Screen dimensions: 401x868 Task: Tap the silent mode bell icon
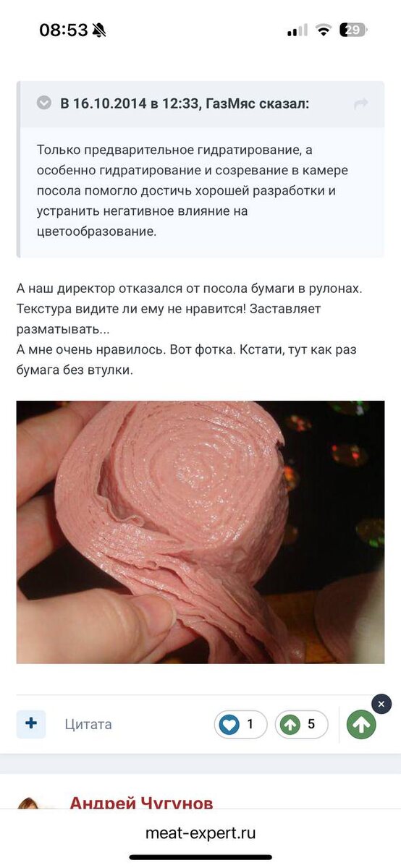coord(98,30)
